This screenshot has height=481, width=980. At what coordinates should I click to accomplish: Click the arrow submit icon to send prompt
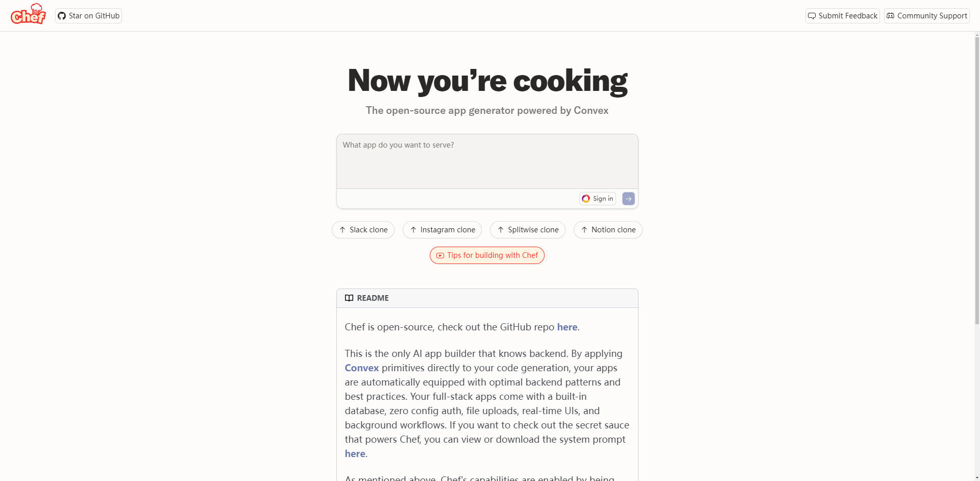click(x=628, y=199)
